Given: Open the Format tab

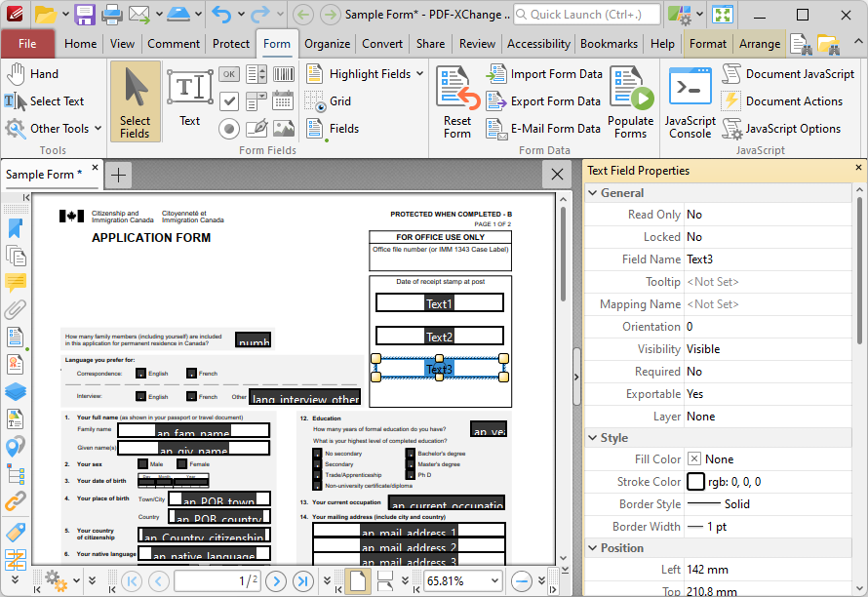Looking at the screenshot, I should (707, 44).
